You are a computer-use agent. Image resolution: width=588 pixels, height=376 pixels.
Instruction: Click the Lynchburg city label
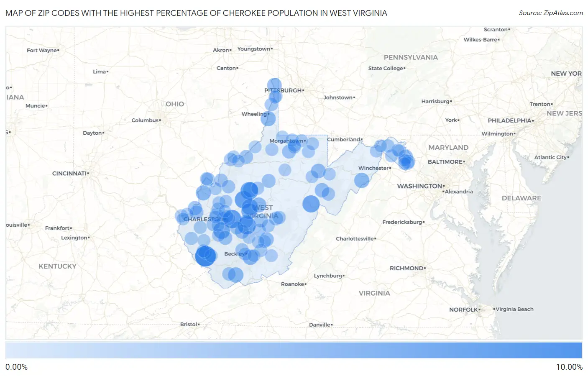329,276
